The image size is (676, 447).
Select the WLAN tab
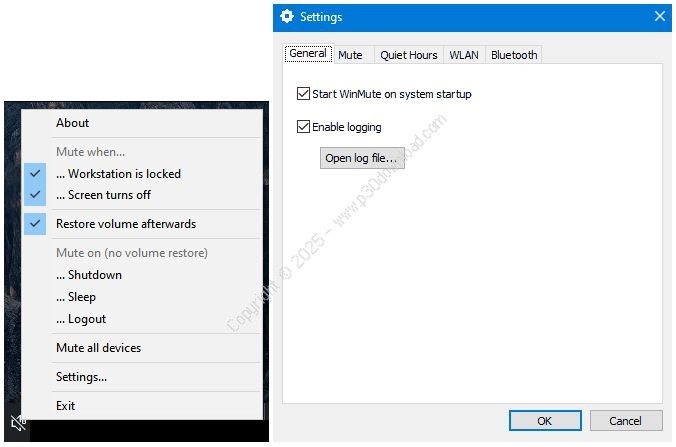click(464, 55)
